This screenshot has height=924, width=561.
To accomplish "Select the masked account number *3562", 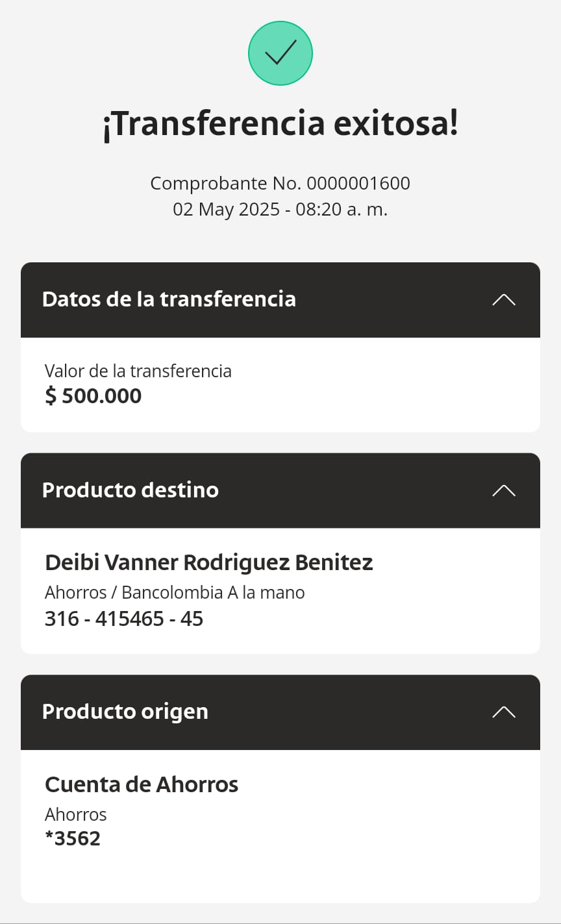I will [73, 838].
